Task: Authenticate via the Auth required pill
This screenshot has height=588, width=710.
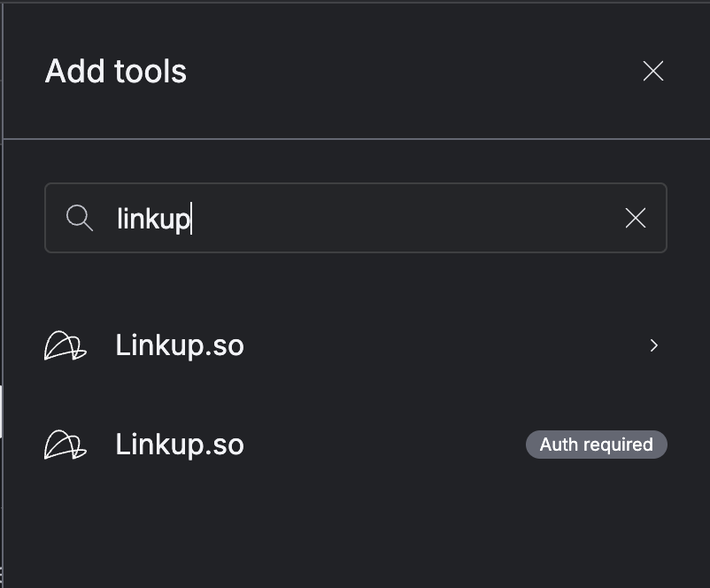Action: tap(596, 445)
